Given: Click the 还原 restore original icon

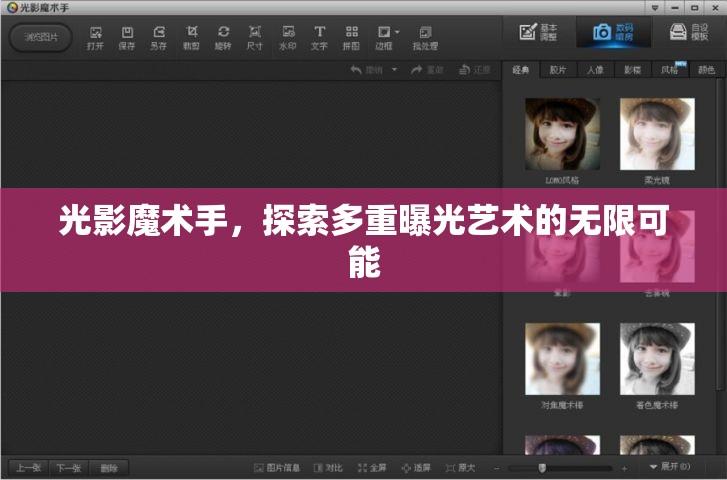Looking at the screenshot, I should [464, 70].
